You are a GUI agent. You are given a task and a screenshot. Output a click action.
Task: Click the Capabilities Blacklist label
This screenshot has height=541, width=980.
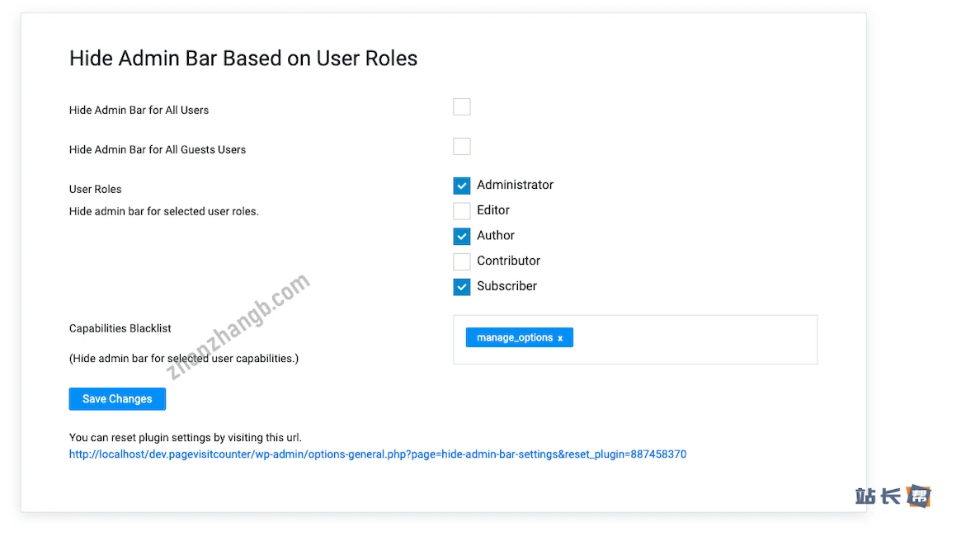click(x=120, y=328)
